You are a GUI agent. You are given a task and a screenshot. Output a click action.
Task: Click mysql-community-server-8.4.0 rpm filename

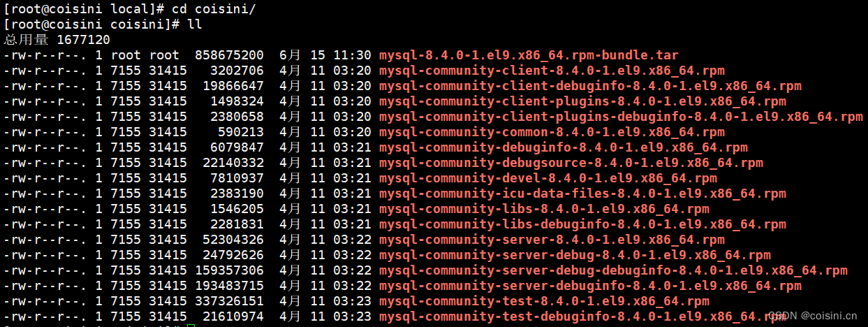[x=552, y=240]
